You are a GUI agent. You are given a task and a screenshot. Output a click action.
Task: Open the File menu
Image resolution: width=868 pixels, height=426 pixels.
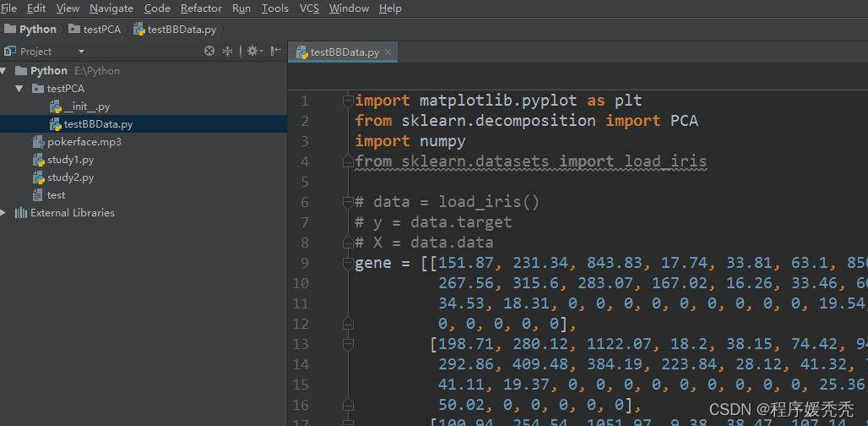(x=8, y=8)
